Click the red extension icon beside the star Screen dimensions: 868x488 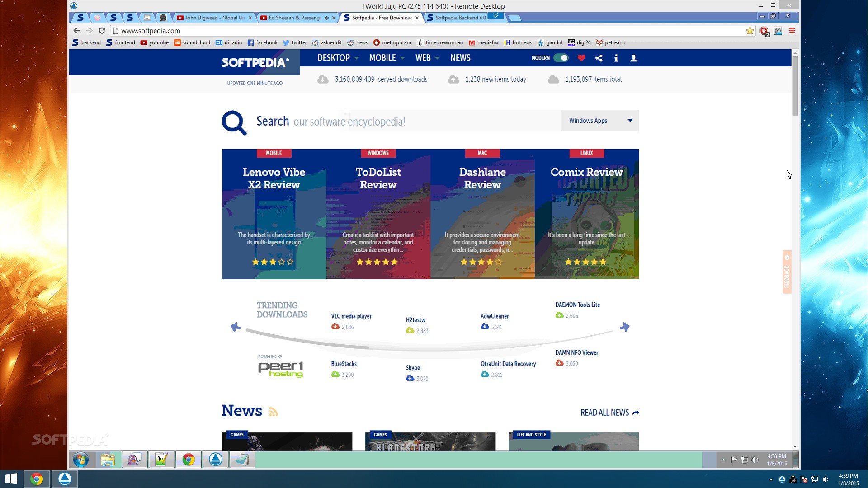[x=764, y=31]
